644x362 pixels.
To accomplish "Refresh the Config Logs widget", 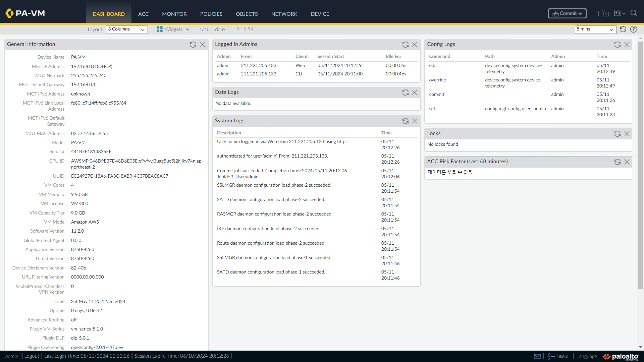I will pos(617,45).
